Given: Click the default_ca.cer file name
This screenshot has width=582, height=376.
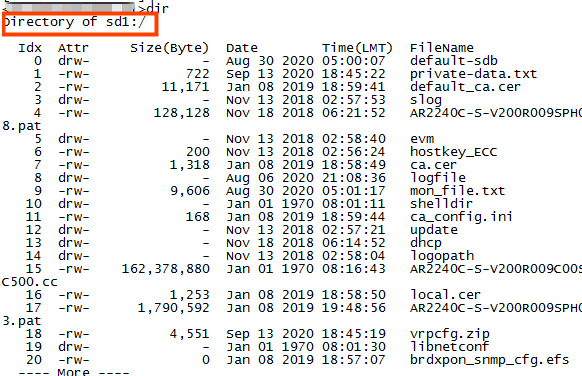Looking at the screenshot, I should pos(465,87).
